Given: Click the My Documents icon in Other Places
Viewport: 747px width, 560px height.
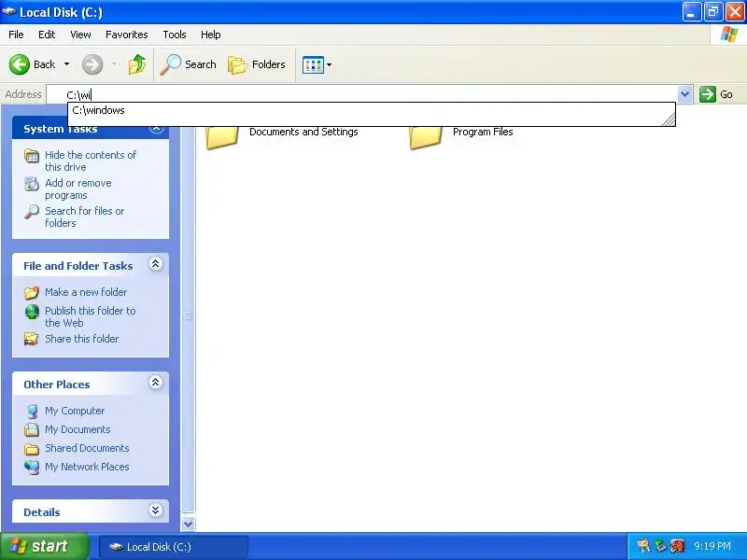Looking at the screenshot, I should click(x=32, y=429).
